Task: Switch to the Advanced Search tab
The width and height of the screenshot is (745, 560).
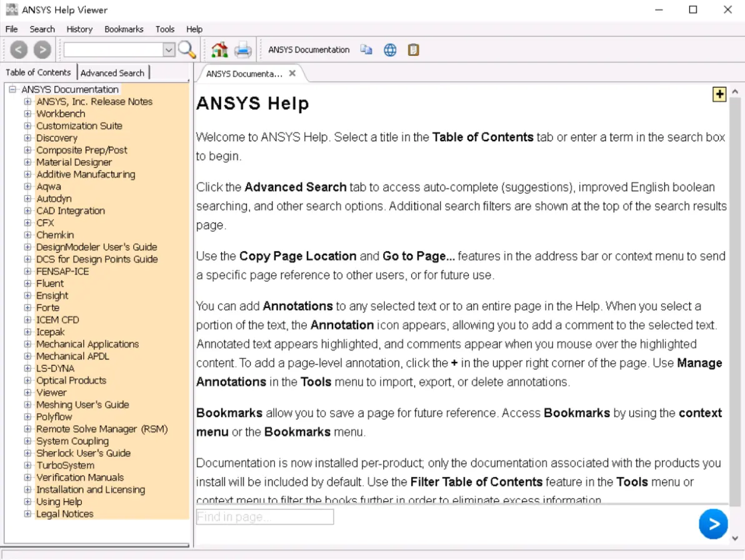Action: (x=112, y=72)
